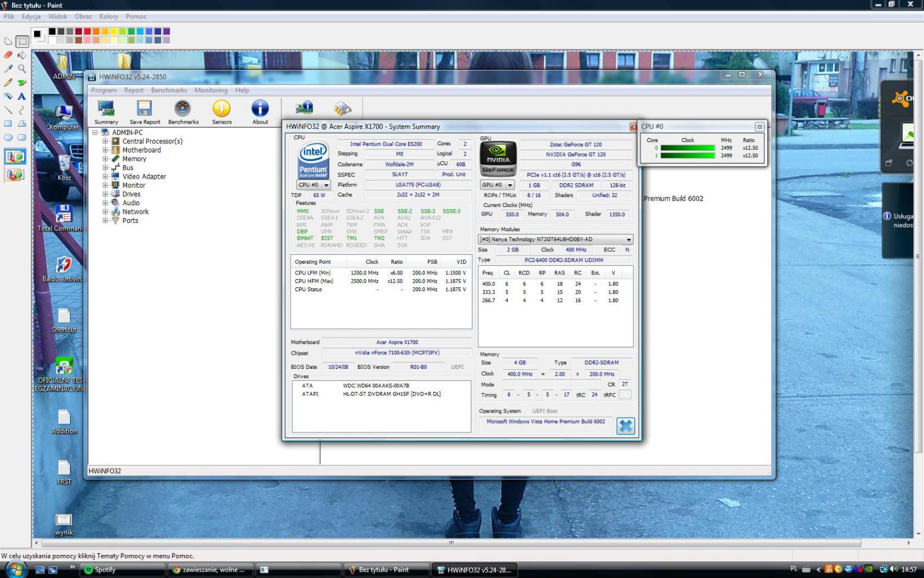Open the Edycja menu

click(x=31, y=16)
